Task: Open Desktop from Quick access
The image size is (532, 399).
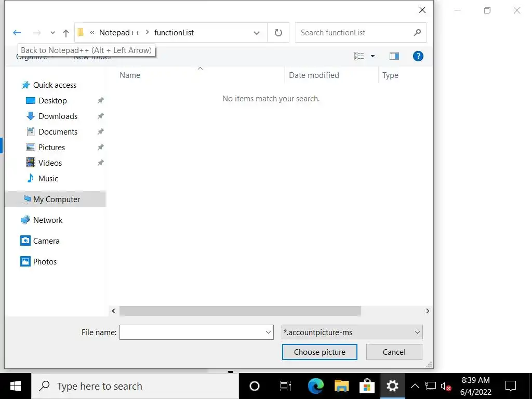Action: point(52,101)
